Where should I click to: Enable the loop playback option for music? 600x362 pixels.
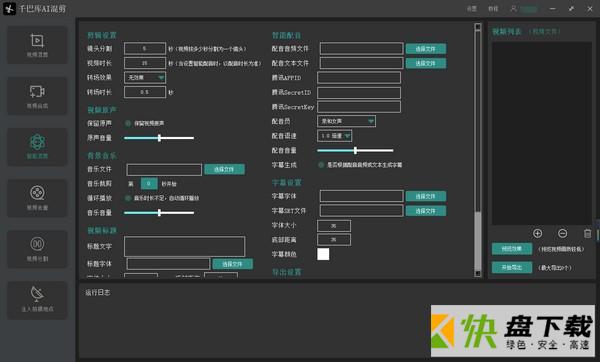[x=128, y=198]
